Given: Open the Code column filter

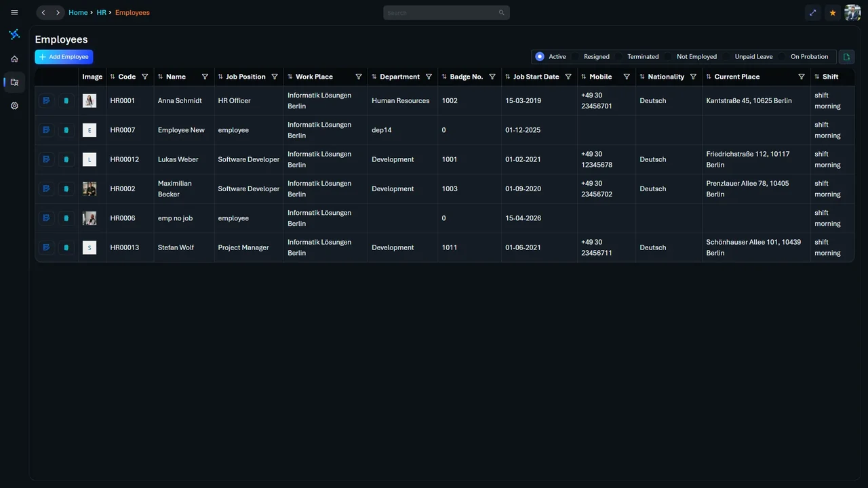Looking at the screenshot, I should (144, 77).
